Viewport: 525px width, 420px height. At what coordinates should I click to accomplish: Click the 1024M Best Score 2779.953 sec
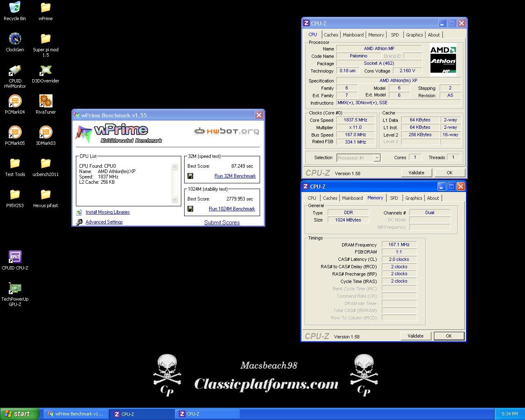(240, 199)
